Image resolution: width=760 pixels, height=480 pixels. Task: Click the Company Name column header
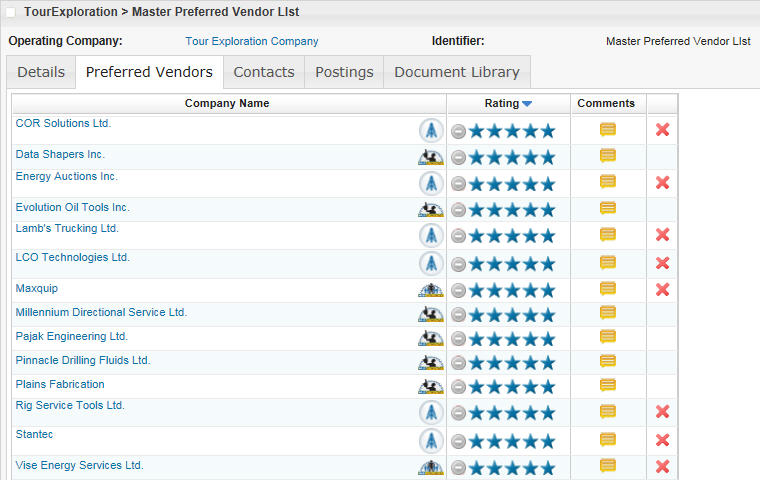(227, 103)
